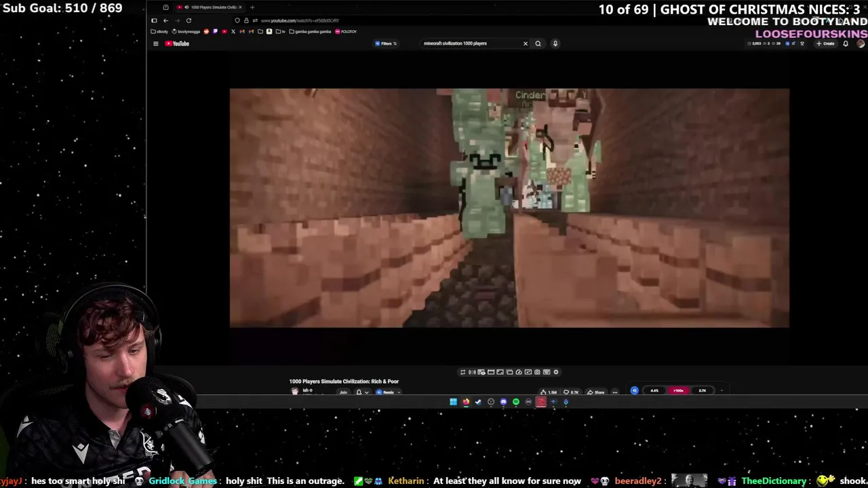Click the '>100x' pink stat pill

[678, 390]
